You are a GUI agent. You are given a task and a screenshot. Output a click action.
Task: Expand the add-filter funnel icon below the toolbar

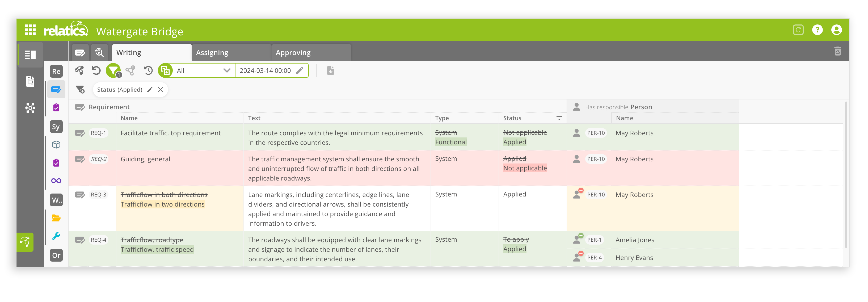80,89
